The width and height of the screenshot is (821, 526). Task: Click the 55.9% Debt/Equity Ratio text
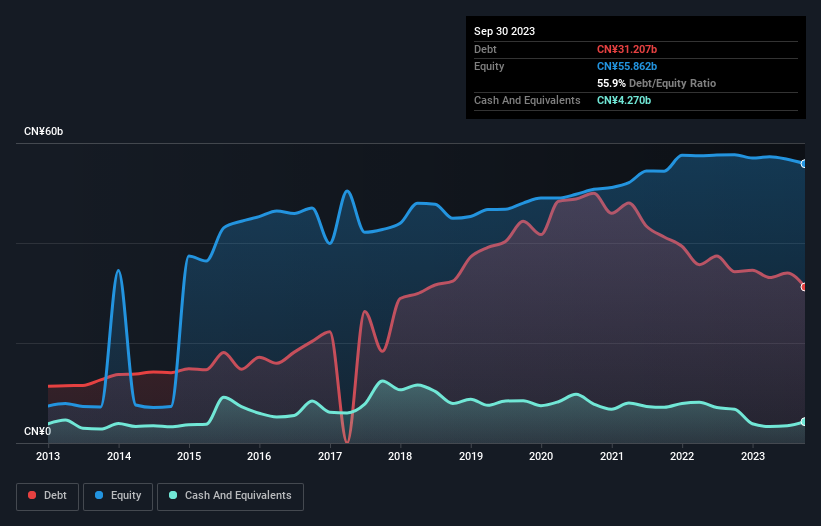[x=656, y=83]
